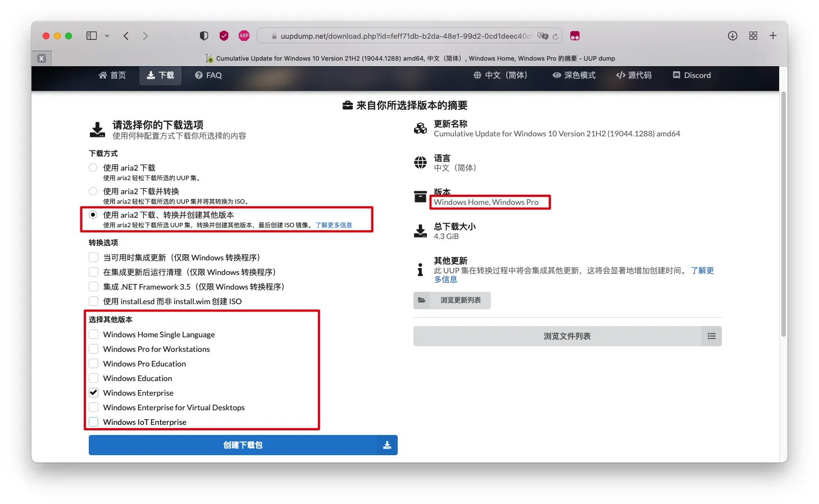
Task: Enable 在集成更新后运行清理 checkbox
Action: click(94, 272)
